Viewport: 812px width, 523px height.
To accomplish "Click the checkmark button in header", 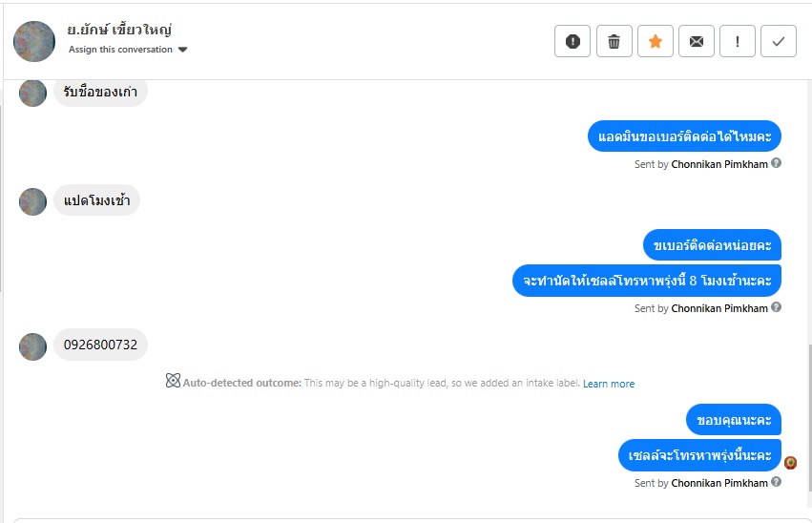I will (x=779, y=41).
